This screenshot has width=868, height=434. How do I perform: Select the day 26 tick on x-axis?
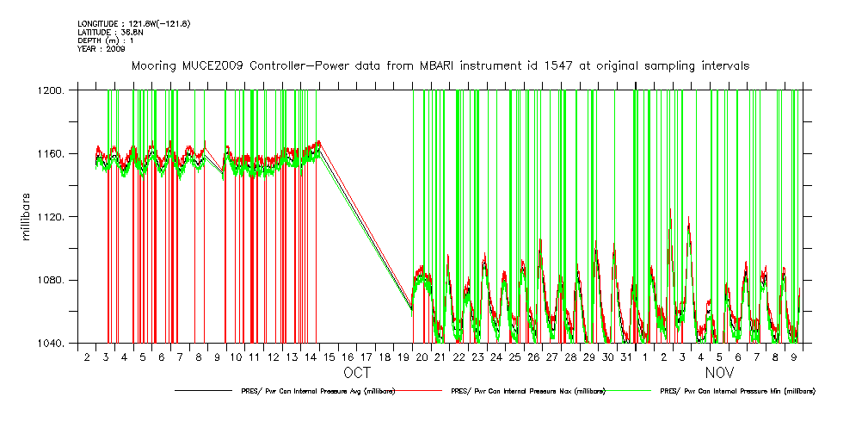[x=533, y=356]
